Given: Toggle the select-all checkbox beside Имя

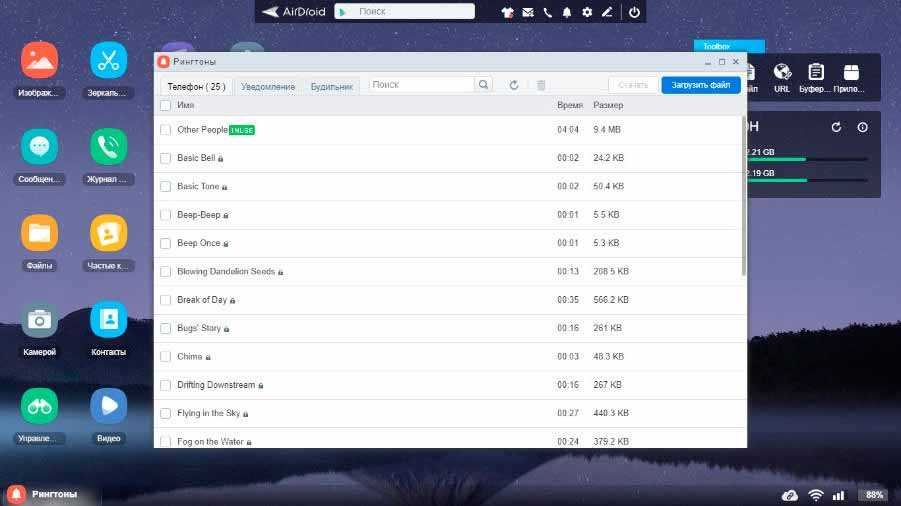Looking at the screenshot, I should click(166, 105).
